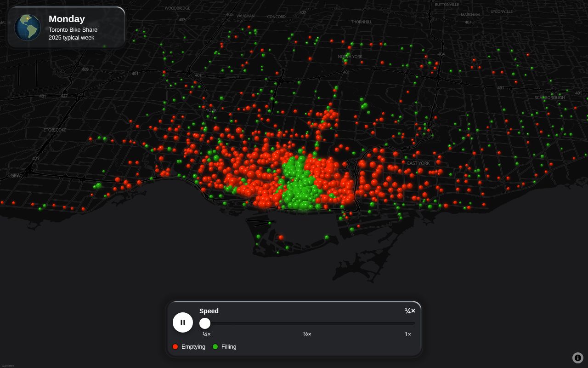Viewport: 588px width, 368px height.
Task: Click the Emptying legend label
Action: [193, 347]
